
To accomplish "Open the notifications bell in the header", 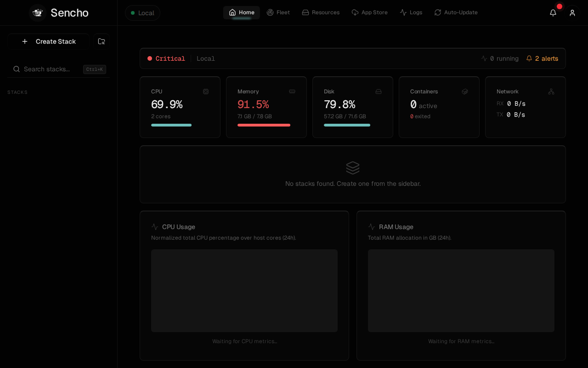I will [553, 13].
